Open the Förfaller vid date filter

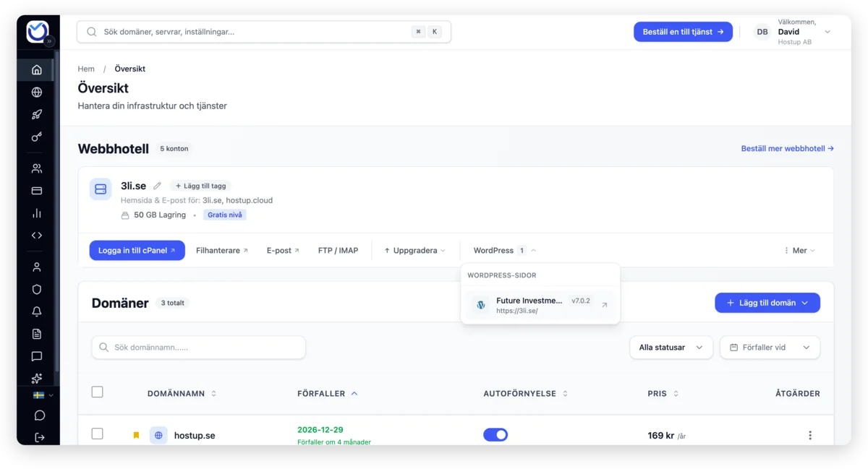(770, 348)
